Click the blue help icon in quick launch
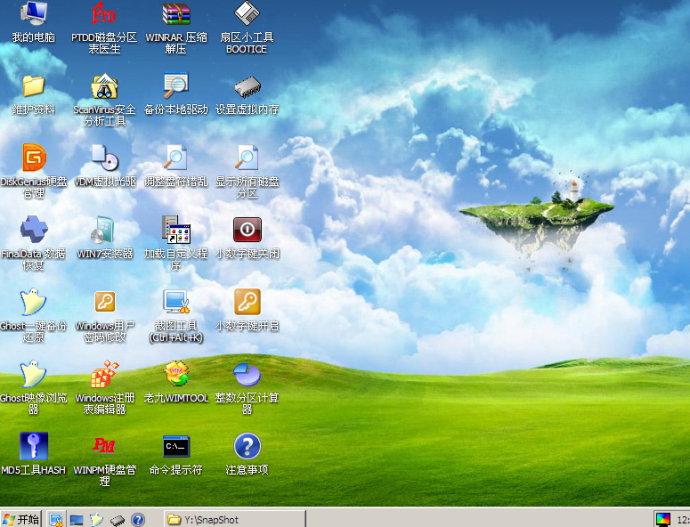 (138, 519)
